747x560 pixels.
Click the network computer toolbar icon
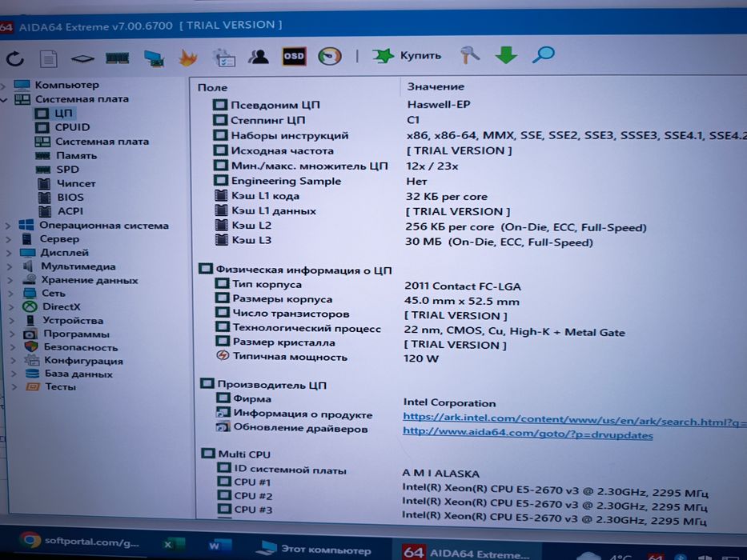click(154, 58)
